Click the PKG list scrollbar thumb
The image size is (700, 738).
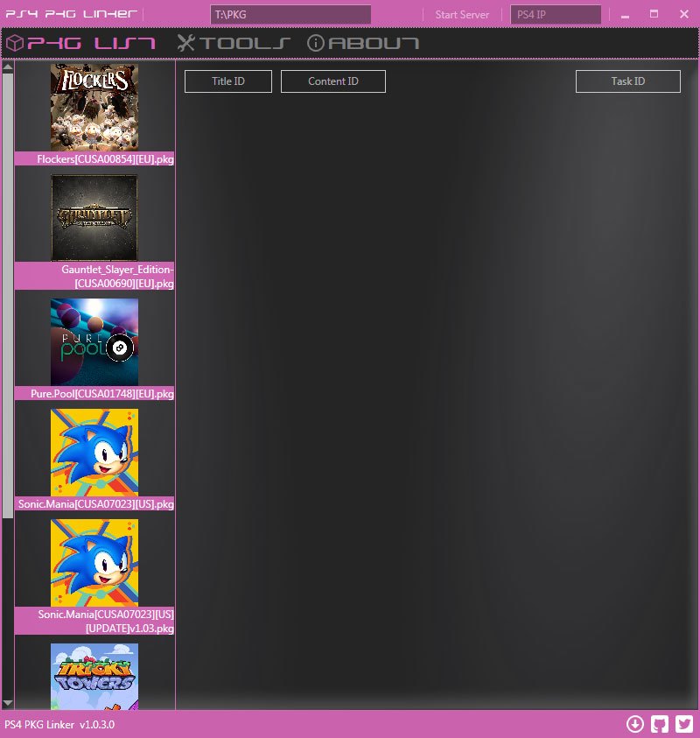click(8, 296)
